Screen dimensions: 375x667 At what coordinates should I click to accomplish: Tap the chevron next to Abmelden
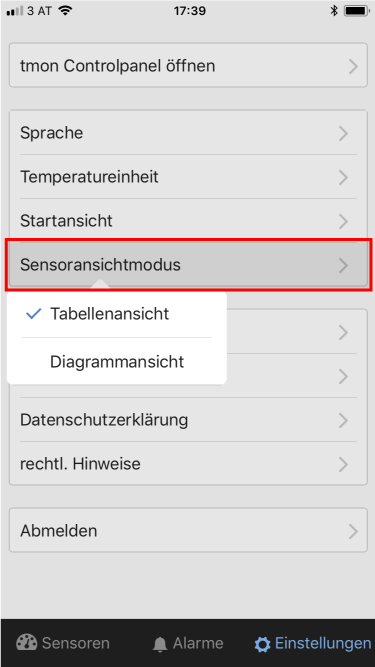(353, 531)
